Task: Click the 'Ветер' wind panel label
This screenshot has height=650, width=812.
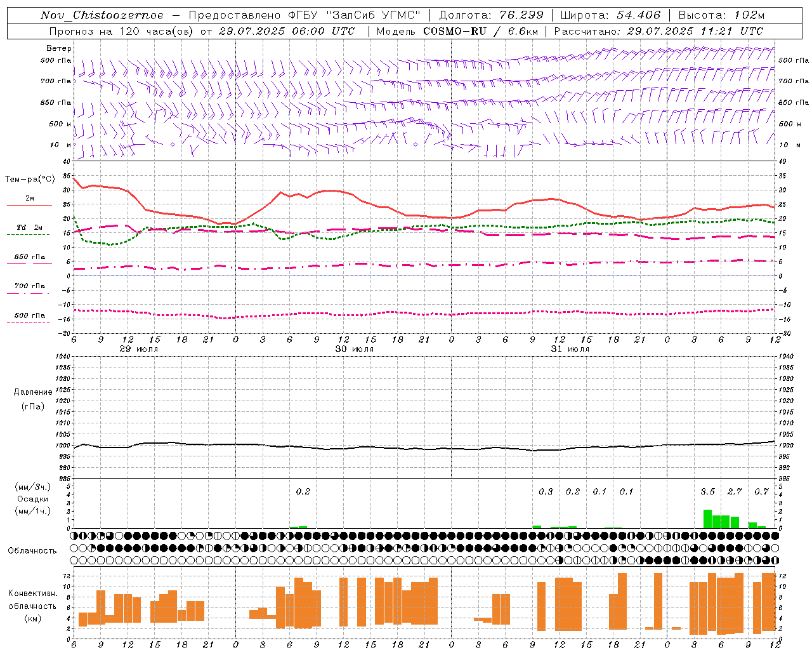Action: [x=59, y=48]
